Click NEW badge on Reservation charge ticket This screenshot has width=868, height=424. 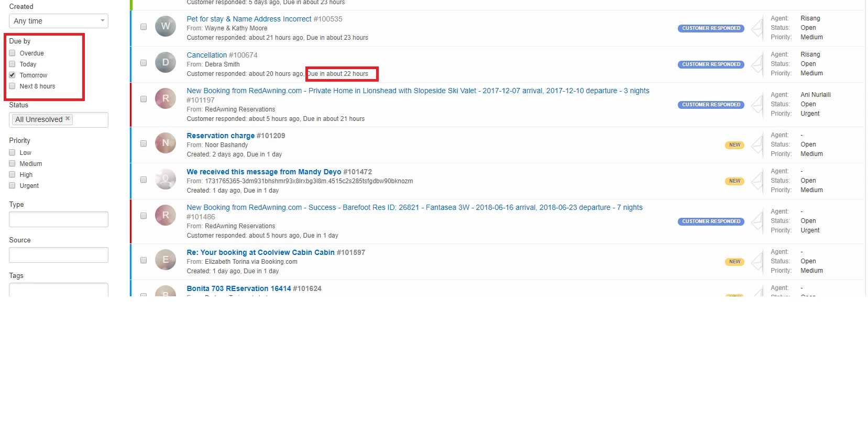734,145
